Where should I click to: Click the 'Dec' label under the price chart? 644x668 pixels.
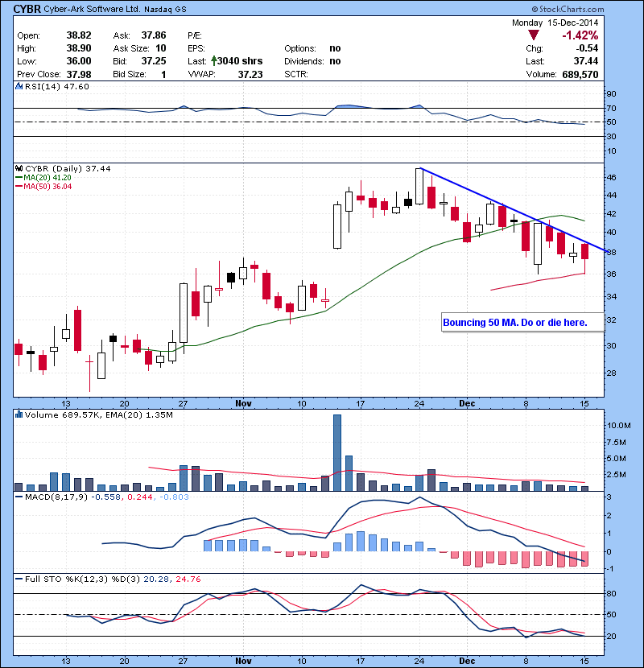[467, 403]
